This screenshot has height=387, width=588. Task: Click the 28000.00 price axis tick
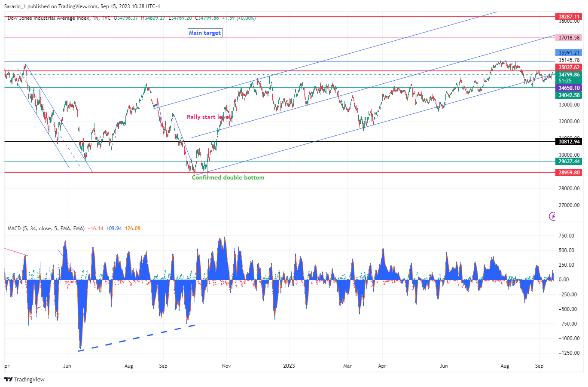tap(569, 189)
